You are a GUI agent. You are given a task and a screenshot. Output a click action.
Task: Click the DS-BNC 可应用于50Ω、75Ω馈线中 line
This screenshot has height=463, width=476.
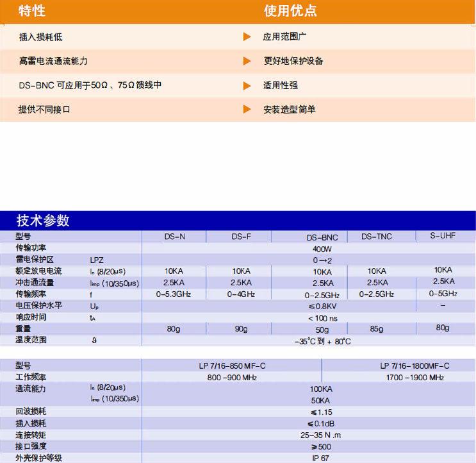[90, 85]
